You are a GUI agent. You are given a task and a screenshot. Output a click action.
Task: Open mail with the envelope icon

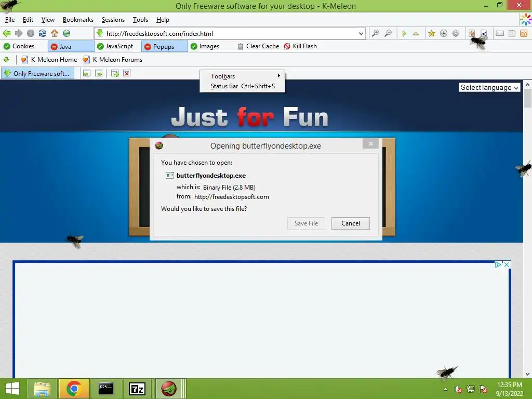pyautogui.click(x=500, y=33)
